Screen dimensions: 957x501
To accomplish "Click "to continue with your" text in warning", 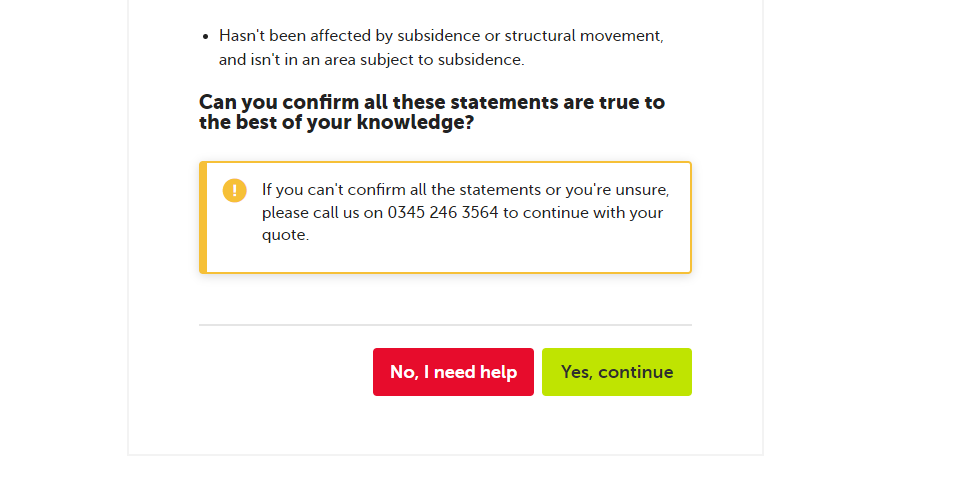I will point(583,213).
